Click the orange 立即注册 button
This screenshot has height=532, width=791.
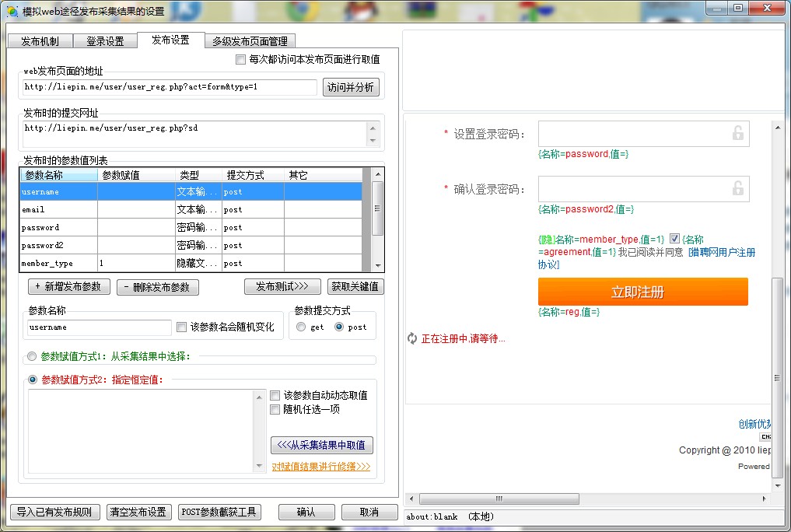pyautogui.click(x=642, y=292)
